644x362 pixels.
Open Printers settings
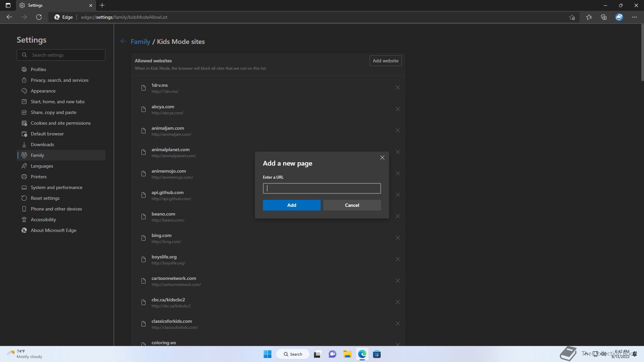61,177
